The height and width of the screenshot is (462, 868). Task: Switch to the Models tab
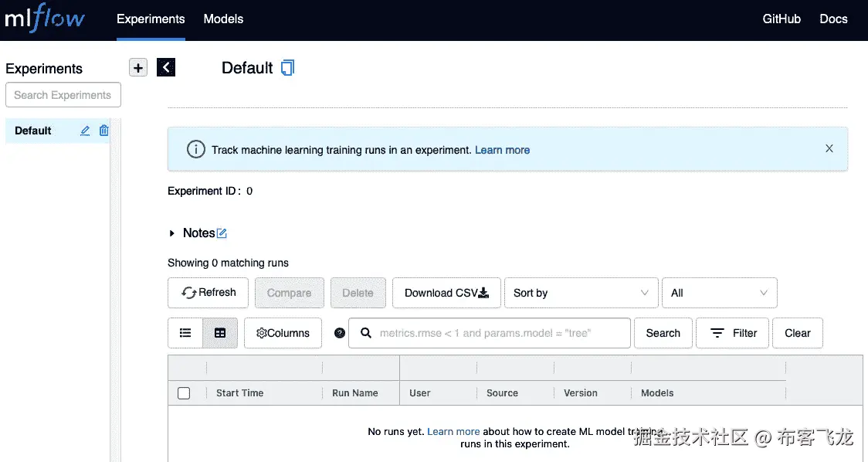(x=223, y=19)
